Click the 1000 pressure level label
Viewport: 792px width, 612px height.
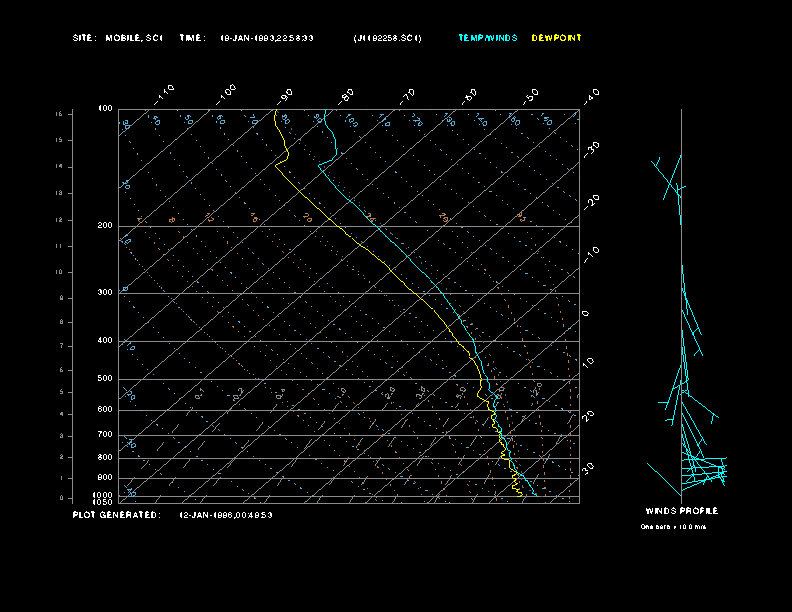tap(103, 495)
